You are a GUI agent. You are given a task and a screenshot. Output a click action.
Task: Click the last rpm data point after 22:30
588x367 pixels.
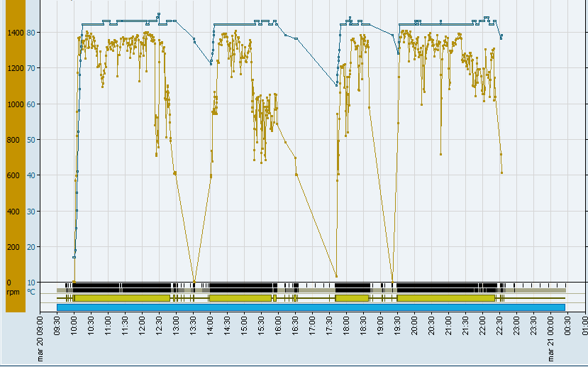501,173
